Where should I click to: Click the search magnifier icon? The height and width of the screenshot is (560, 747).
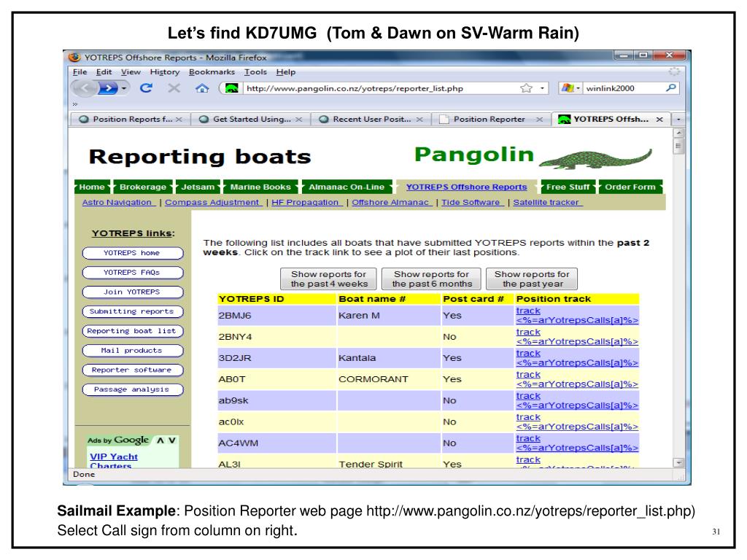click(x=671, y=87)
